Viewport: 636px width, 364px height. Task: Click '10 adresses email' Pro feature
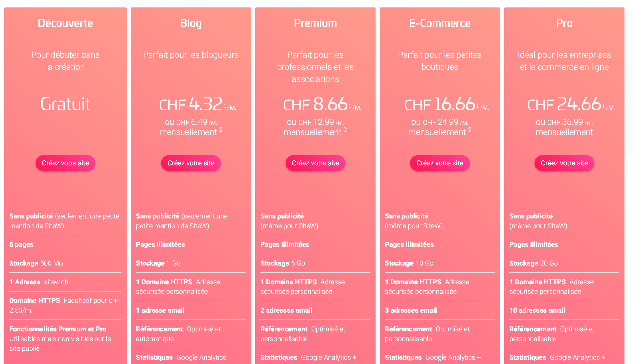tap(537, 310)
